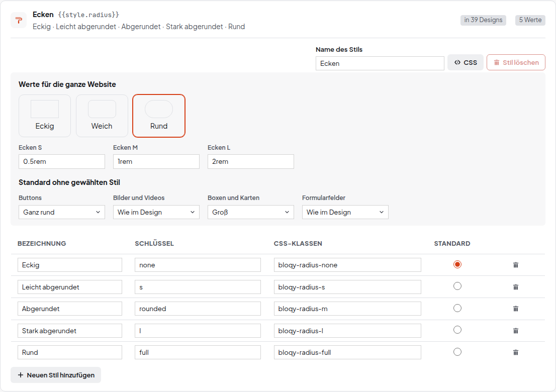Click the Schlüssel field containing none
Screen dimensions: 556x392
198,265
